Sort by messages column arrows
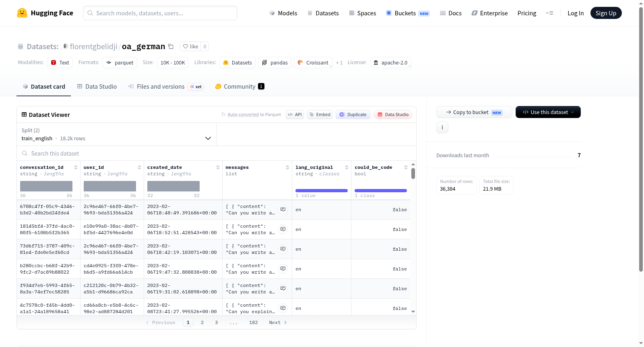644x347 pixels. (287, 167)
